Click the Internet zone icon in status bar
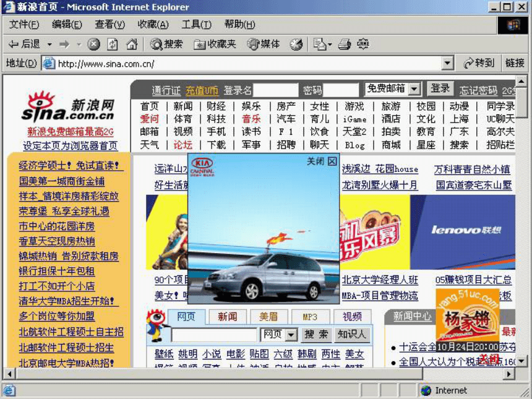The width and height of the screenshot is (532, 399). pos(426,390)
